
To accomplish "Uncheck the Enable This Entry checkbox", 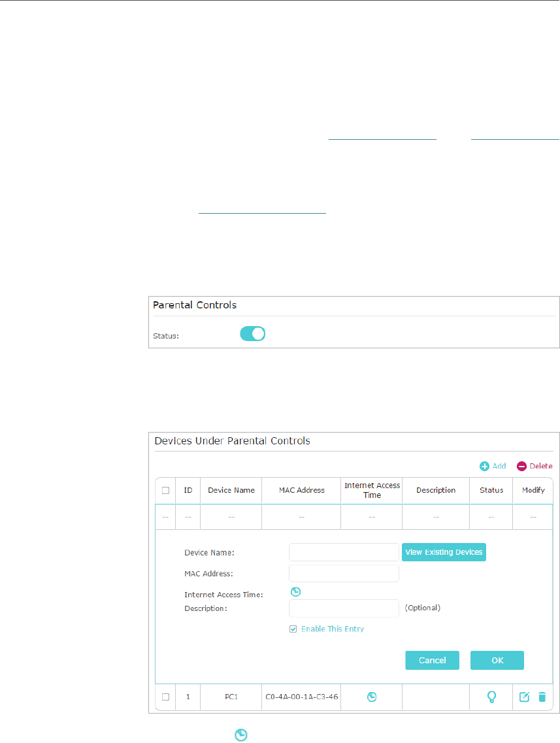I will pos(293,629).
